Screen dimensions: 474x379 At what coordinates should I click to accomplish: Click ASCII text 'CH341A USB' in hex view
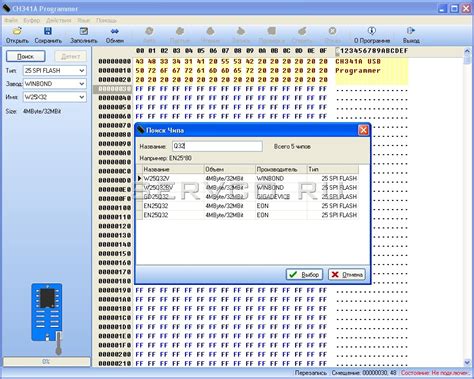(358, 61)
